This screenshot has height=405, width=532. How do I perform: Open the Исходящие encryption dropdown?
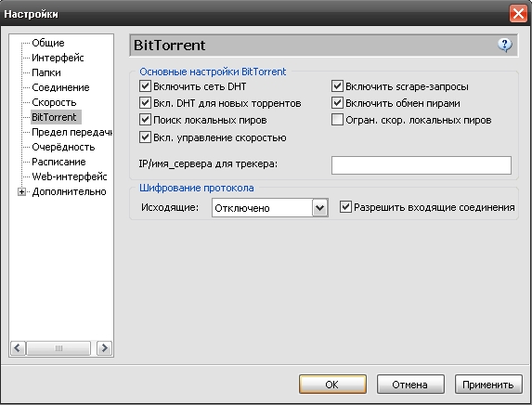click(320, 208)
